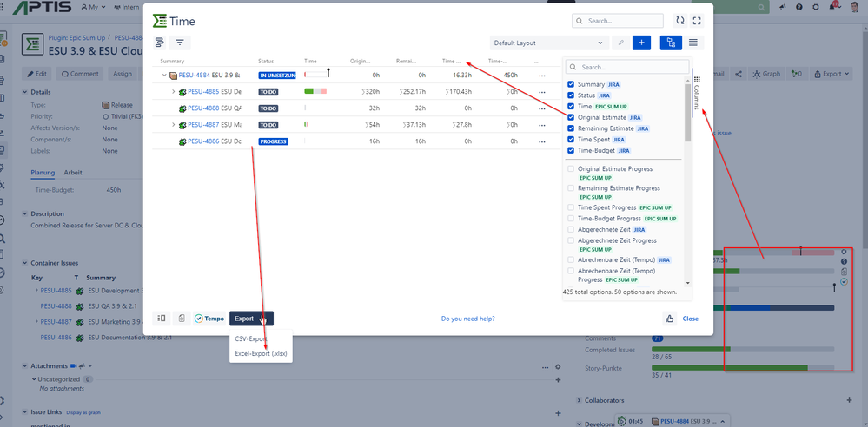The image size is (868, 427).
Task: Click the PESU-4884 time progress bar
Action: point(316,74)
